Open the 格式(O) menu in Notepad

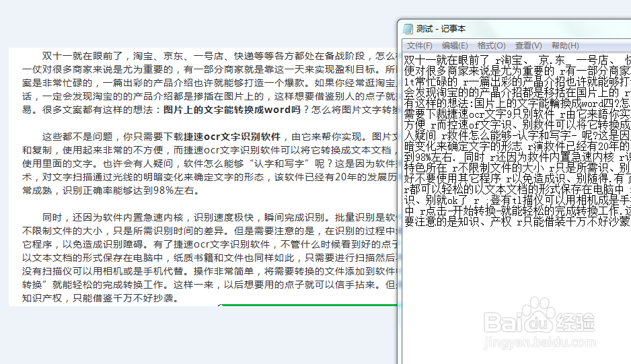[491, 46]
